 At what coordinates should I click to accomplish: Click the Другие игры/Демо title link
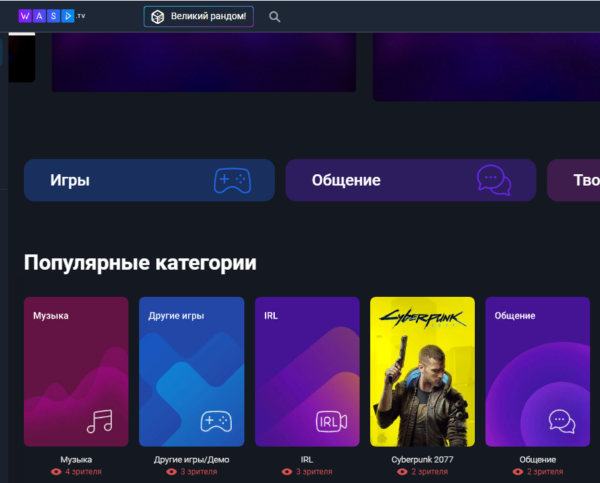pos(191,460)
